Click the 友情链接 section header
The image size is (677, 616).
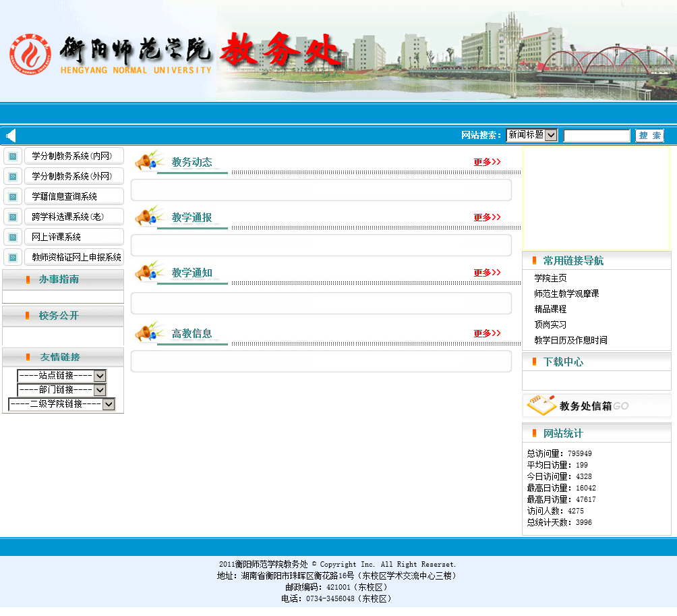tap(63, 357)
